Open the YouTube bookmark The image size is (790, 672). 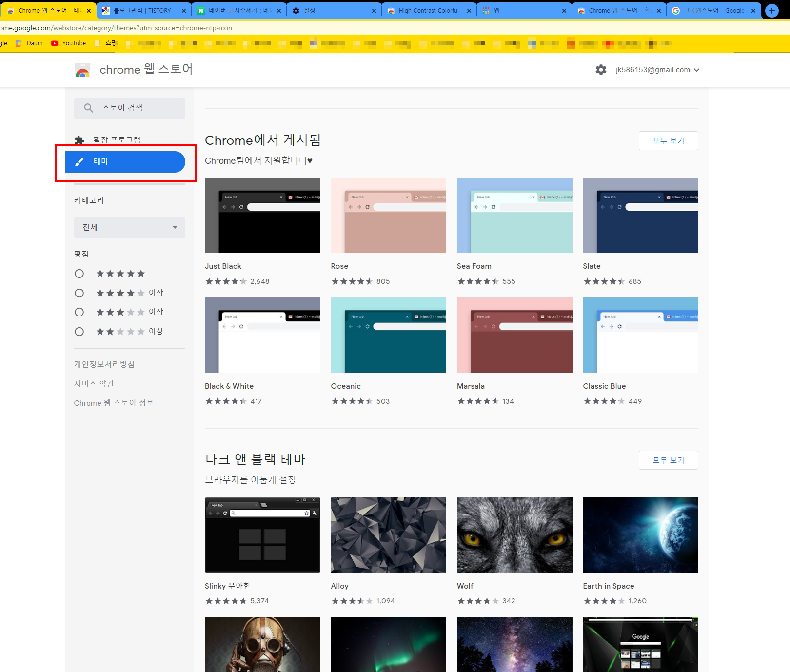click(x=68, y=43)
